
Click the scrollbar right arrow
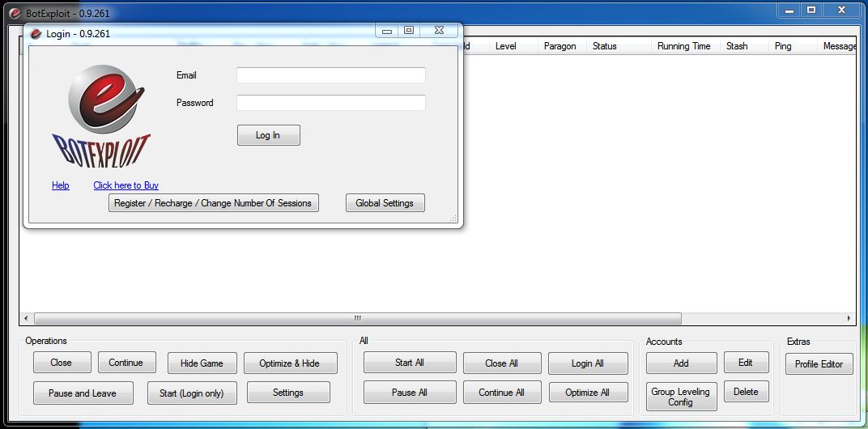click(x=849, y=318)
